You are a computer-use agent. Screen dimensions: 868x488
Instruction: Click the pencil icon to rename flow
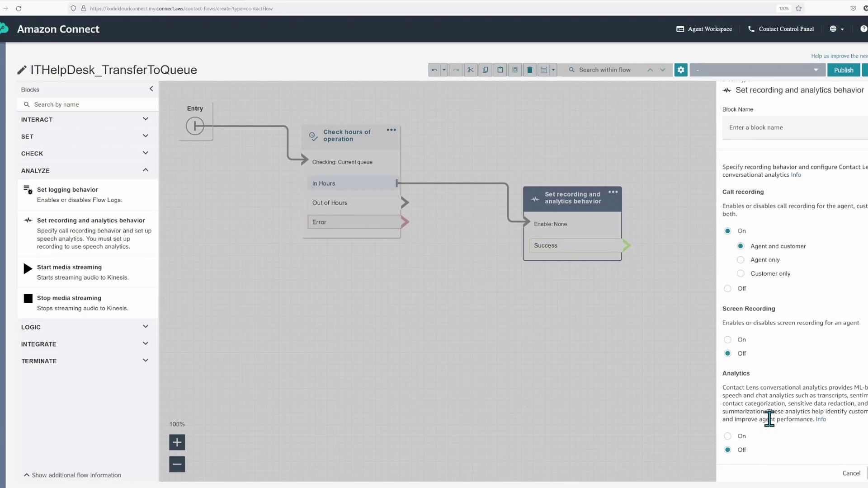point(22,70)
